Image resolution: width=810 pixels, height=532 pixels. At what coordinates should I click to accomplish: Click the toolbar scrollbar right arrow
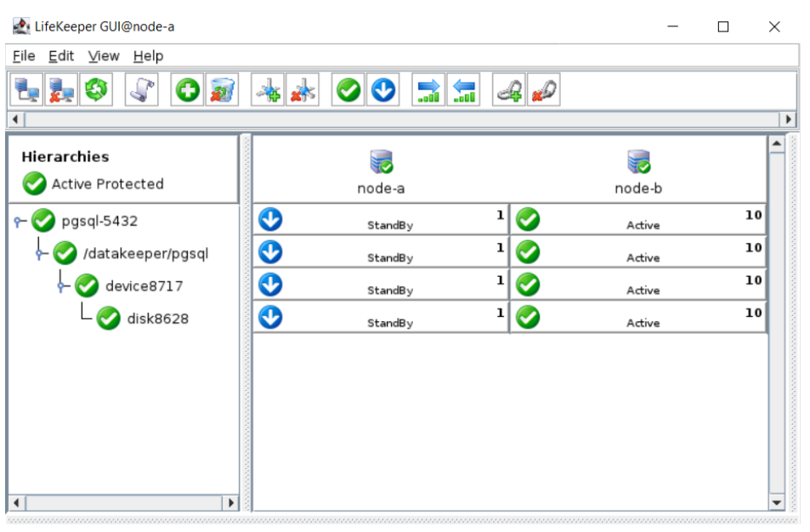788,119
